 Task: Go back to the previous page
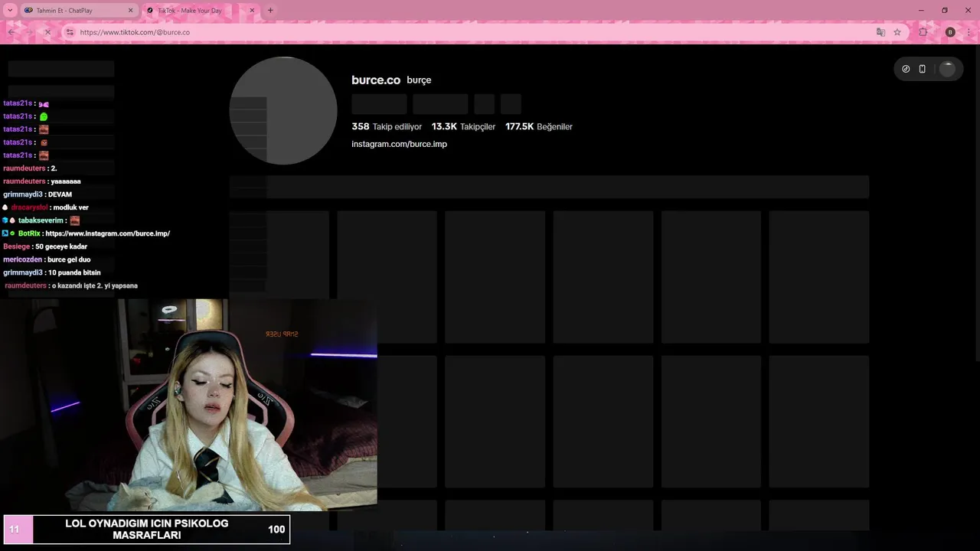pyautogui.click(x=11, y=32)
